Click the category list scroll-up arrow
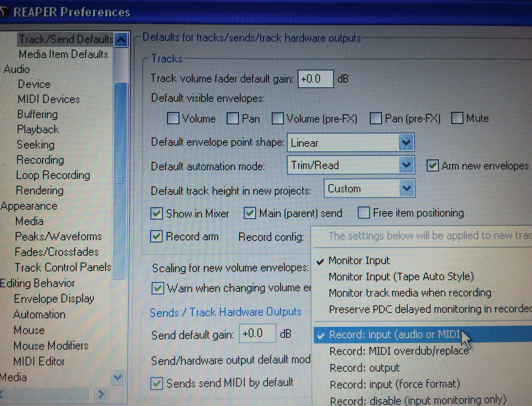The image size is (532, 406). [x=121, y=40]
